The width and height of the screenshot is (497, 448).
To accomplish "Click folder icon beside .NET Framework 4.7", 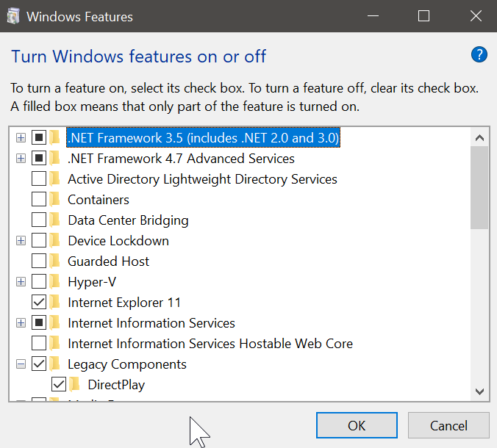I will (55, 158).
